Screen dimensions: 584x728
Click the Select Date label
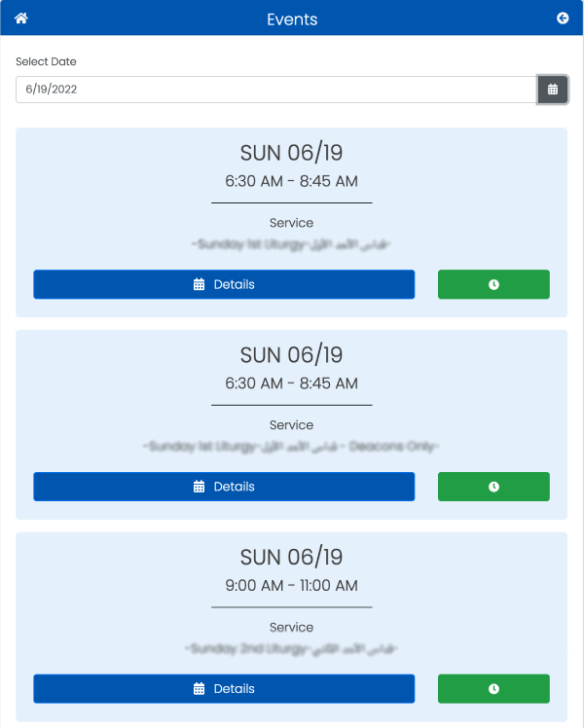tap(46, 61)
